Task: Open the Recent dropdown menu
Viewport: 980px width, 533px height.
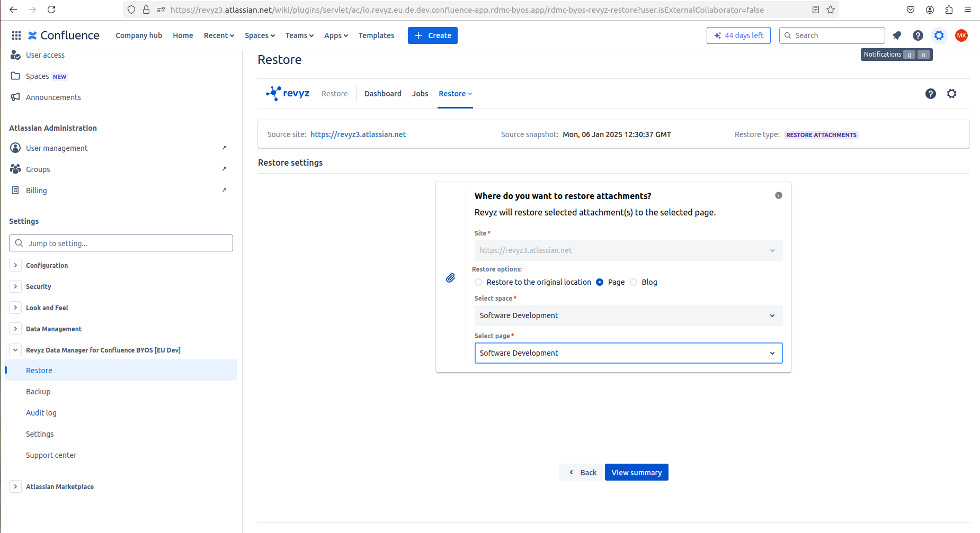Action: point(219,35)
